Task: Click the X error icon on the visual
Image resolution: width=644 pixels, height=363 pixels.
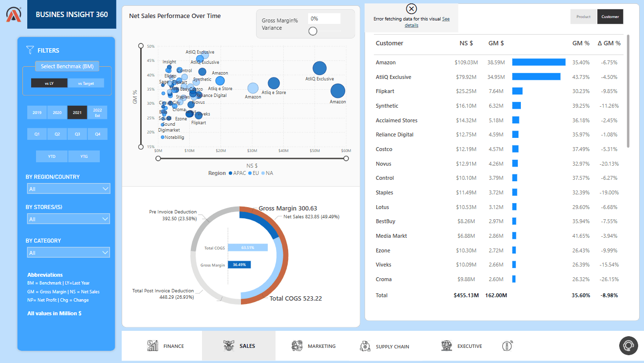Action: [x=411, y=9]
